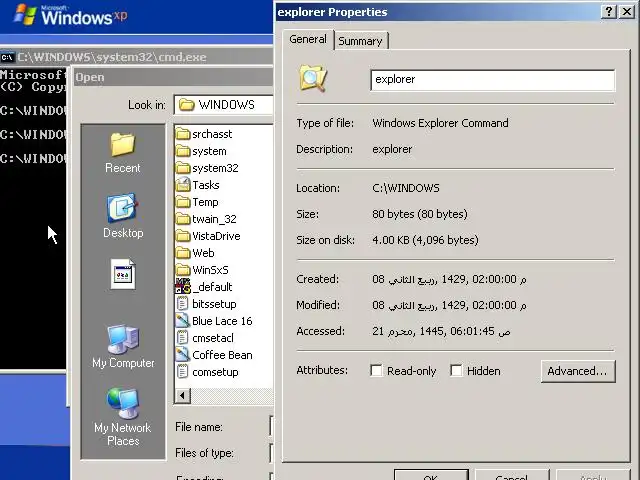This screenshot has width=640, height=480.
Task: Select the comsetup file icon
Action: click(182, 372)
